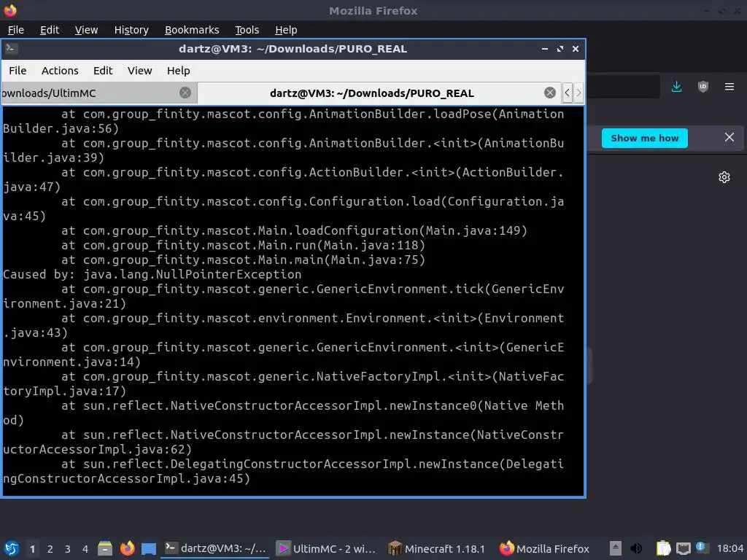Launch Firefox from the taskbar quick launcher
The image size is (747, 560).
[127, 548]
